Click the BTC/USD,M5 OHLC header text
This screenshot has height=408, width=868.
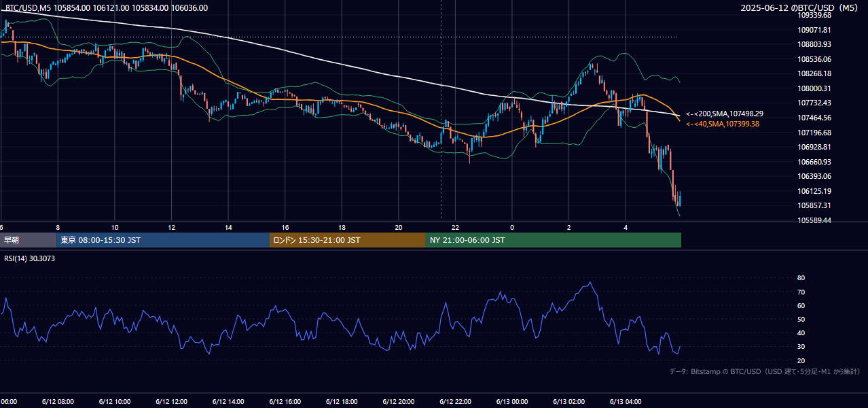click(107, 8)
